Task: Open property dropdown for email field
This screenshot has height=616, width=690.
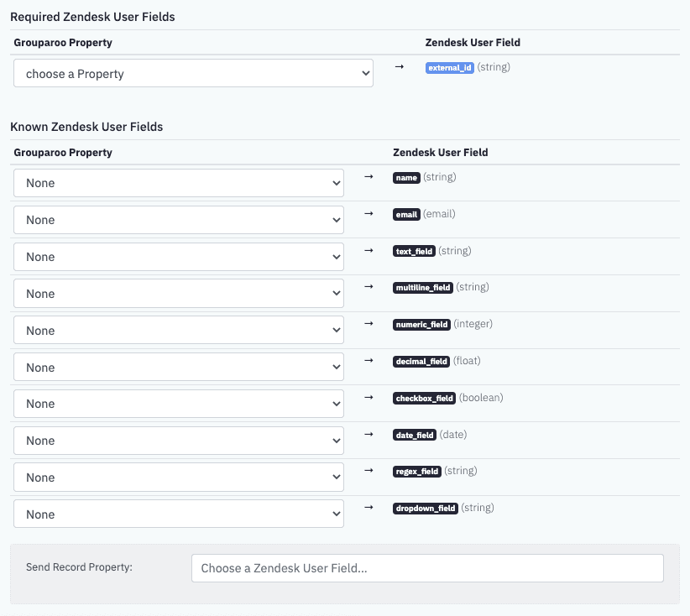Action: coord(179,220)
